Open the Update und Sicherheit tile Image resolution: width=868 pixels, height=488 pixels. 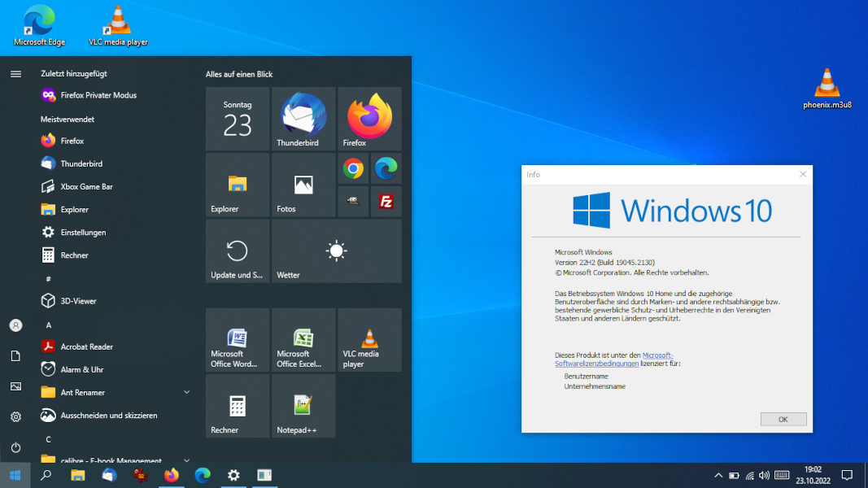238,251
